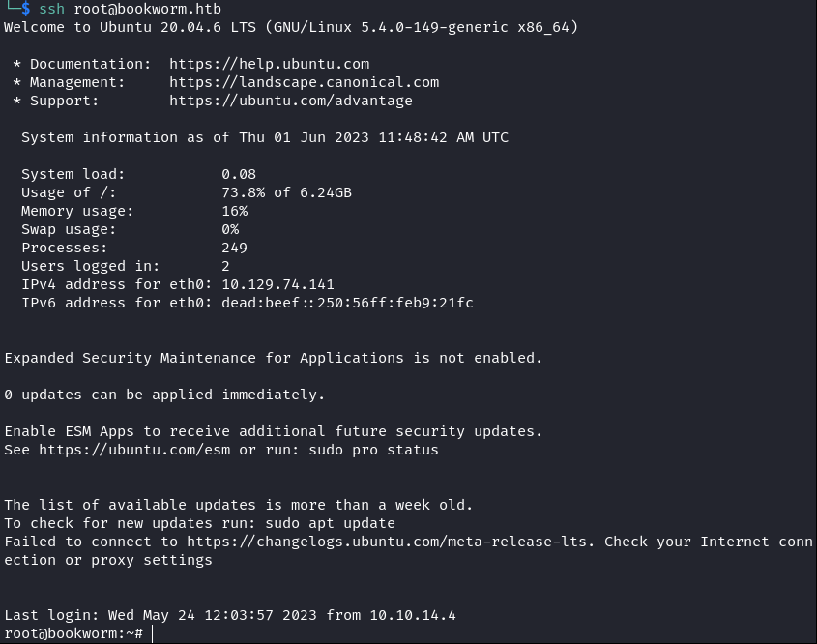The image size is (817, 644).
Task: Click the Processes count 249
Action: [x=234, y=248]
